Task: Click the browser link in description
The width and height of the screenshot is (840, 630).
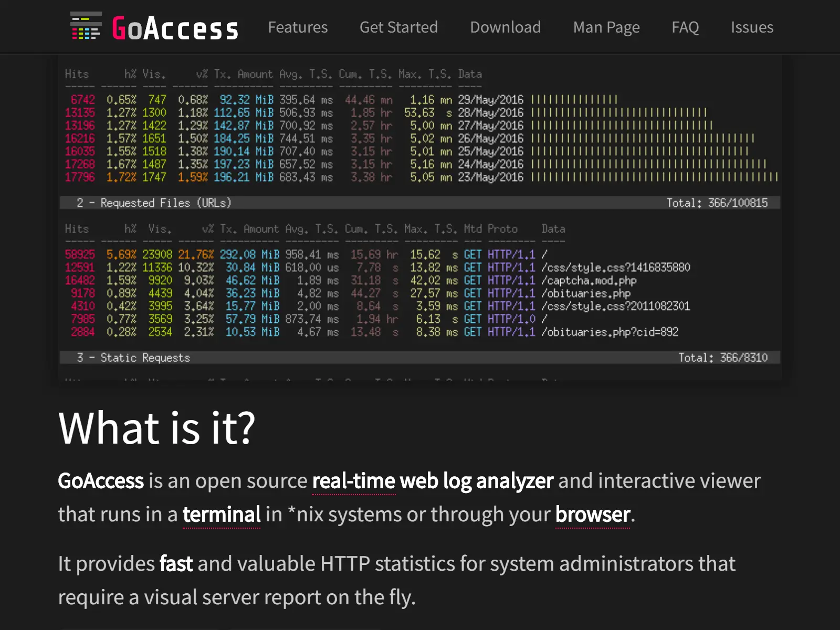Action: coord(593,514)
